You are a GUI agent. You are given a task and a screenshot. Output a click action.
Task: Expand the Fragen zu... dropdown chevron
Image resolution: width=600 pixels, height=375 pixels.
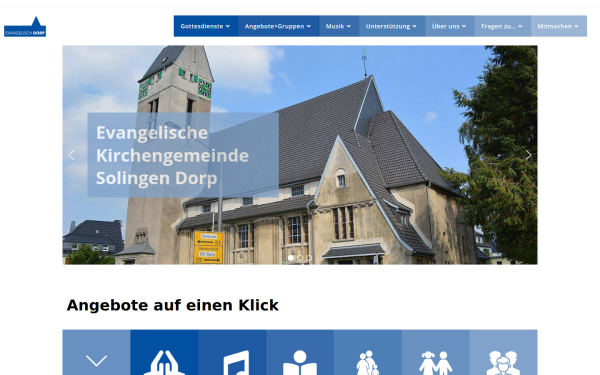point(520,26)
